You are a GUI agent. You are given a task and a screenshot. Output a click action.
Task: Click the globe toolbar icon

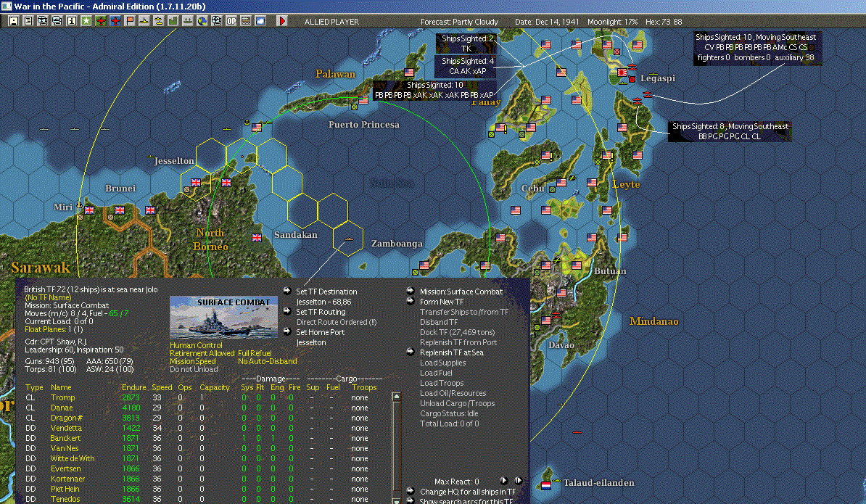202,21
